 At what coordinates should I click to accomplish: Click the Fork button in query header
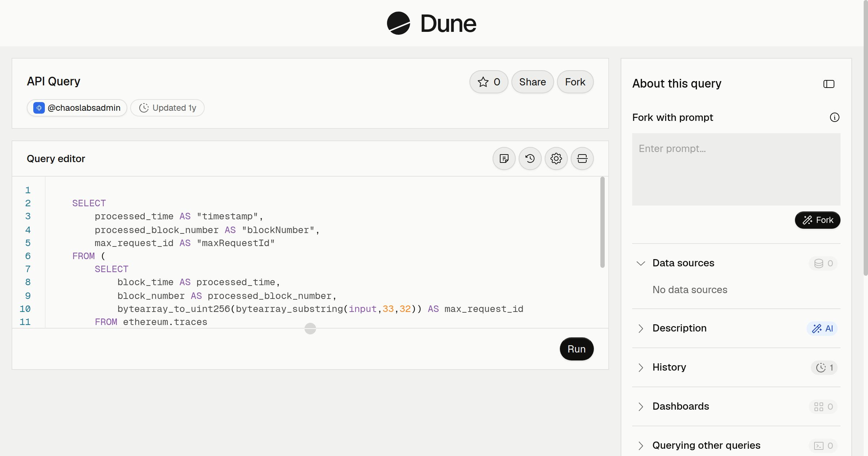pyautogui.click(x=575, y=82)
